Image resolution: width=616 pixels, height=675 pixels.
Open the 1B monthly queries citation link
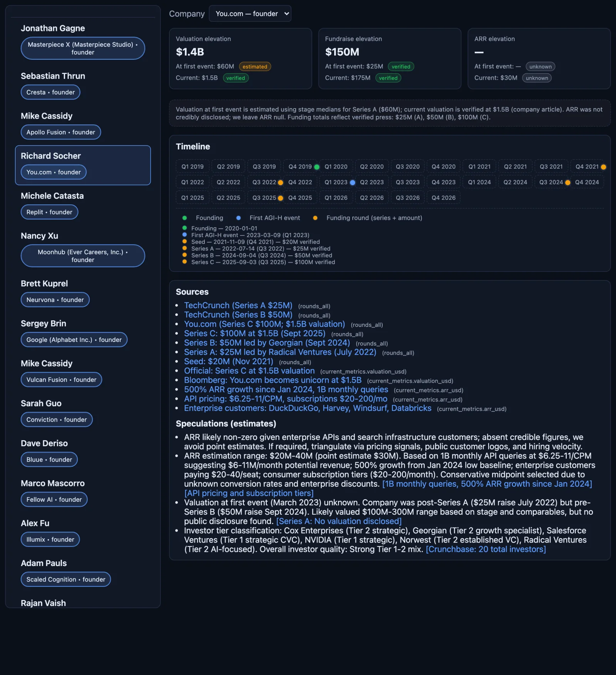tap(487, 484)
